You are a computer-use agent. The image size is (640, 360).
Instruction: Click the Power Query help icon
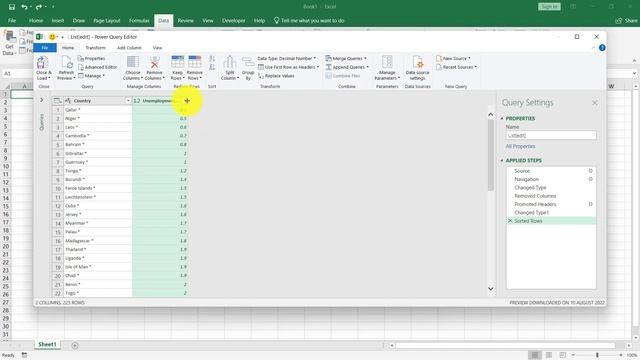602,48
